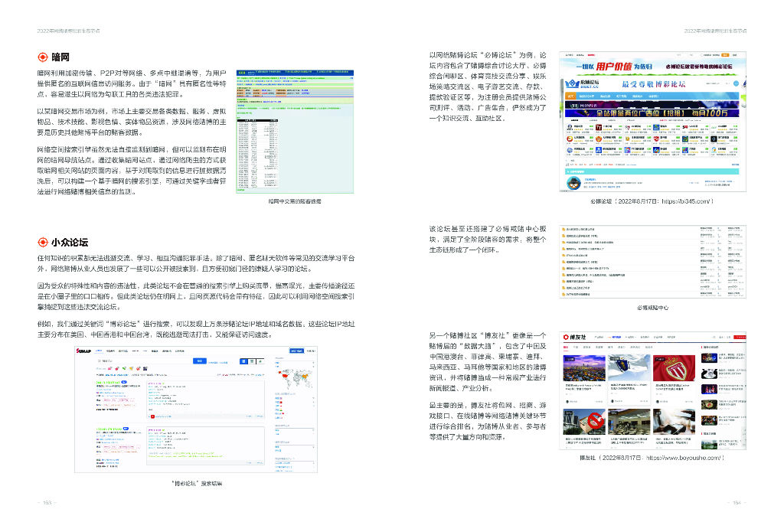The height and width of the screenshot is (532, 784).
Task: Click the search input in 博彩论坛 screenshot
Action: (144, 361)
